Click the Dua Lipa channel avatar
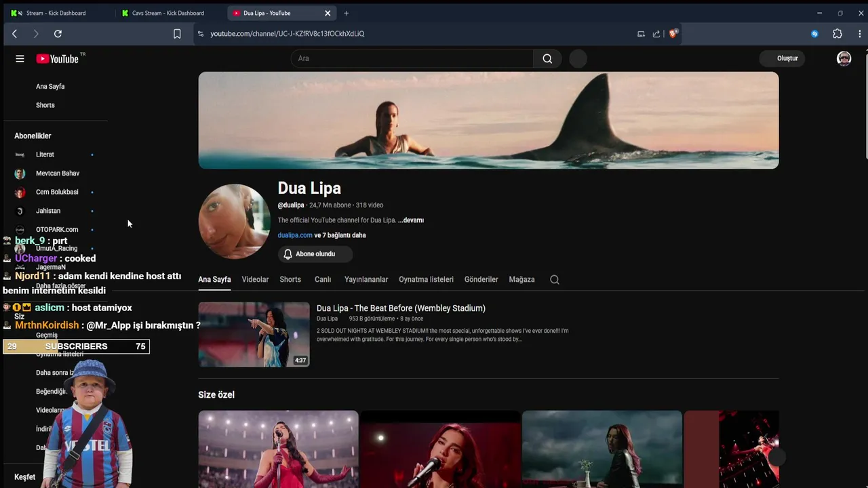The image size is (868, 488). [x=234, y=221]
